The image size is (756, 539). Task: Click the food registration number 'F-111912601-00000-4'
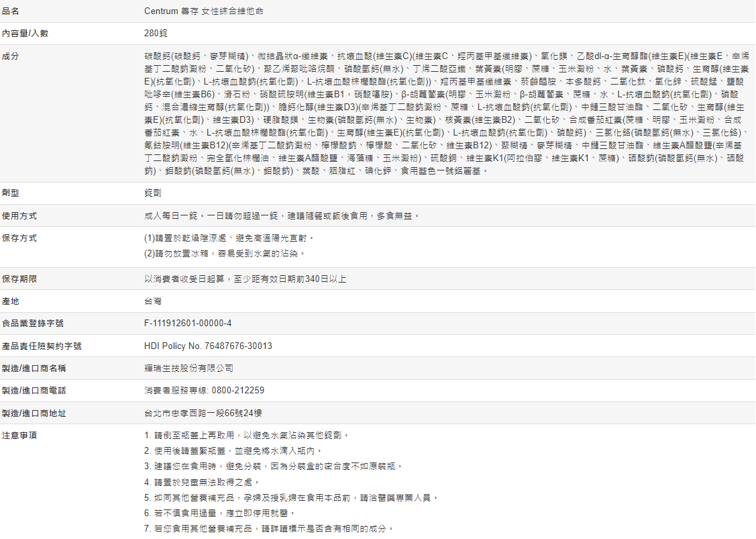point(188,324)
